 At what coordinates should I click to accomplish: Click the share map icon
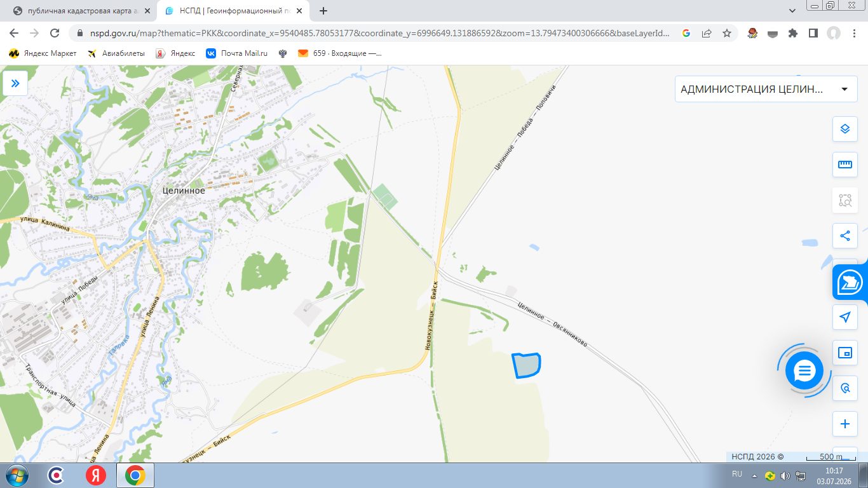tap(845, 236)
